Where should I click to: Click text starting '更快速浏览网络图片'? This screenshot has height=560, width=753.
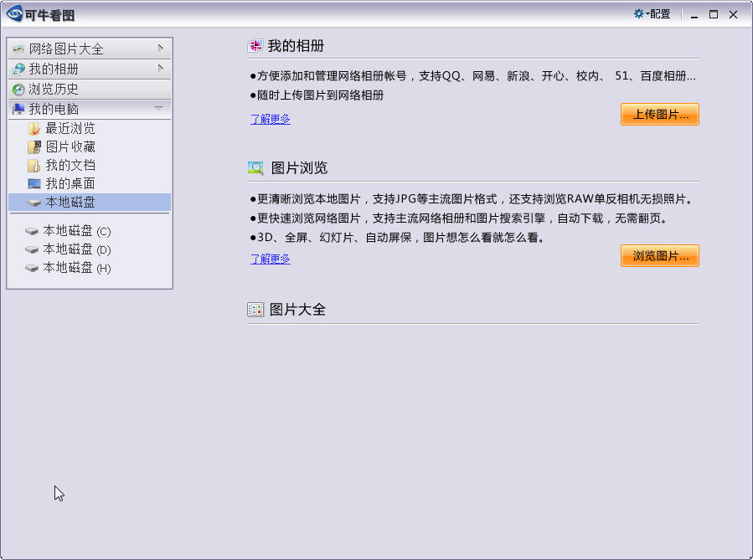click(462, 218)
